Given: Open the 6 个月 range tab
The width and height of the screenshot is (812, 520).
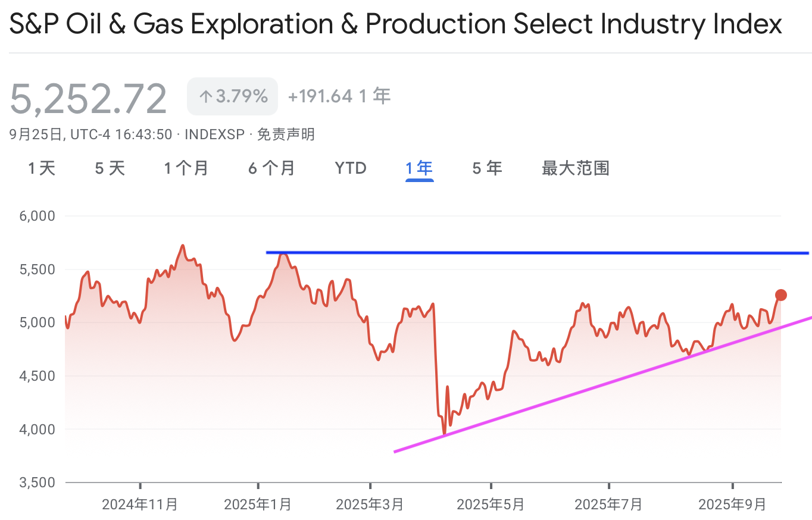Looking at the screenshot, I should (271, 168).
